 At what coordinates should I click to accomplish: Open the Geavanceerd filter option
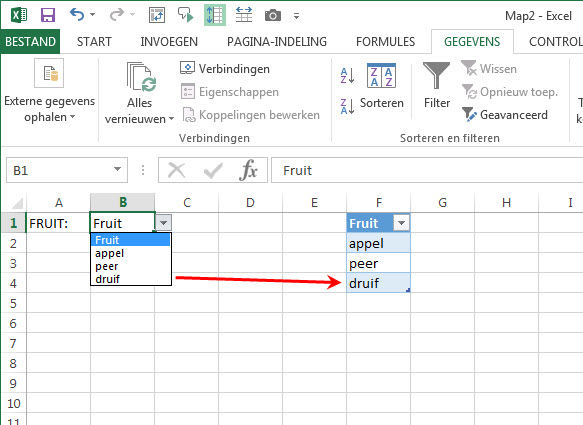(x=505, y=115)
